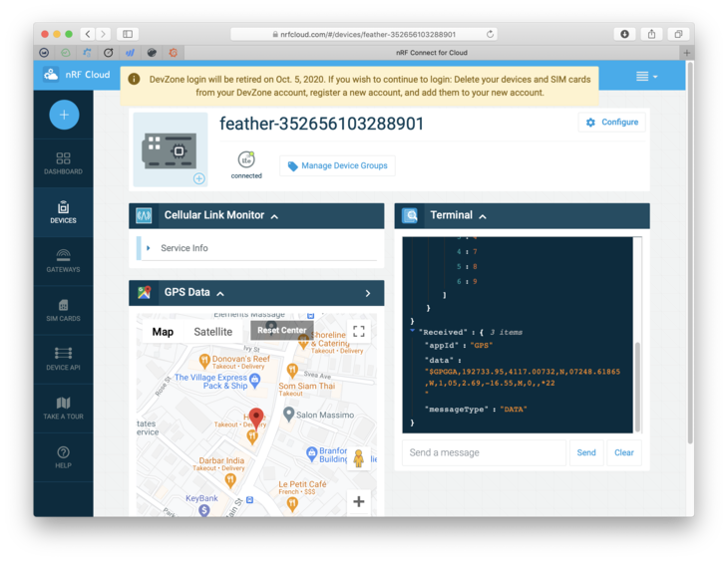Click the info icon in DevZone notice
The image size is (728, 561).
(134, 79)
